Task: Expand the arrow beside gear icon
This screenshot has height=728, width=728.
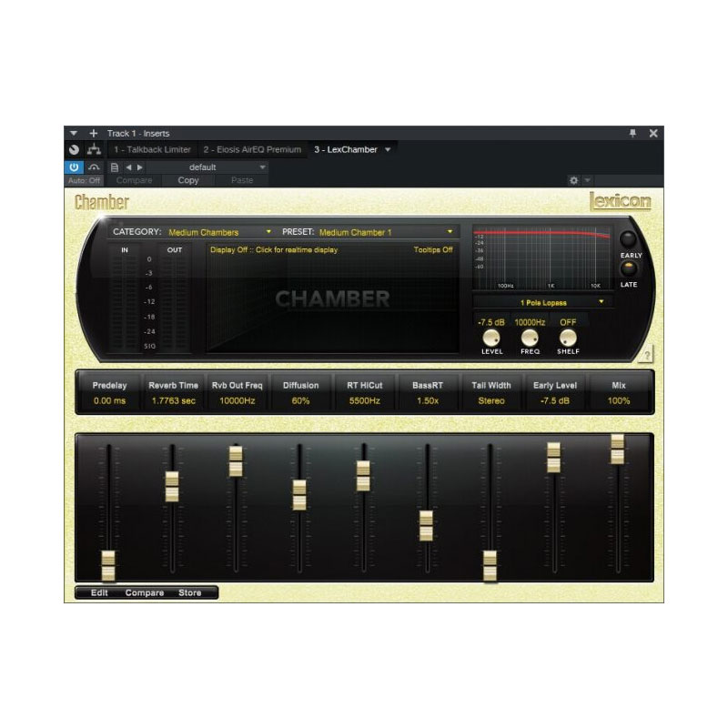Action: [587, 180]
